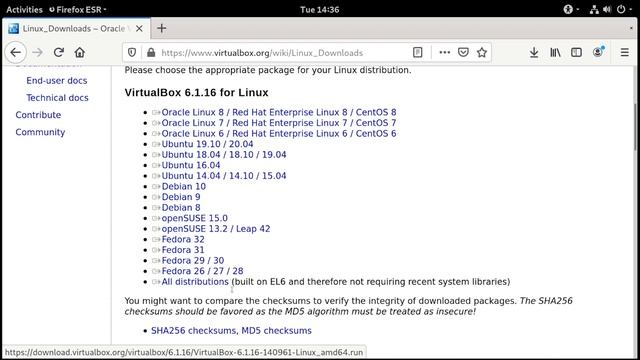The height and width of the screenshot is (360, 640).
Task: Click the page vertical scrollbar thumb
Action: click(x=635, y=127)
